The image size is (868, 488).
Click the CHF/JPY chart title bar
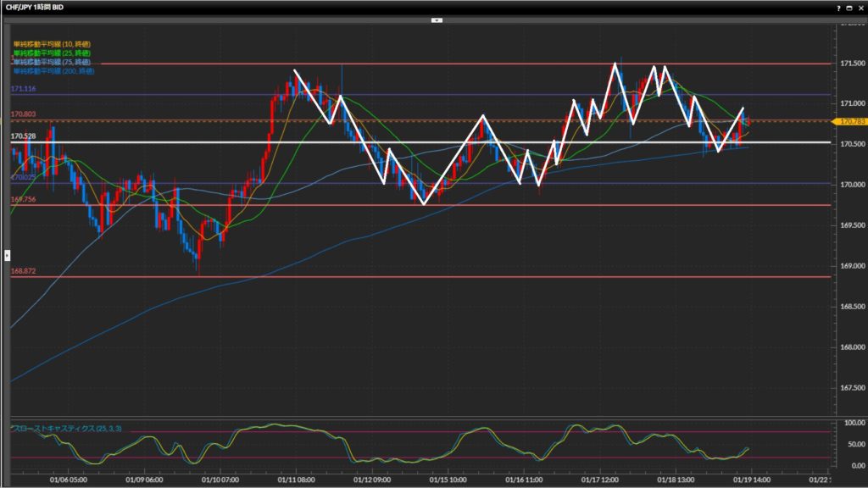pyautogui.click(x=339, y=7)
